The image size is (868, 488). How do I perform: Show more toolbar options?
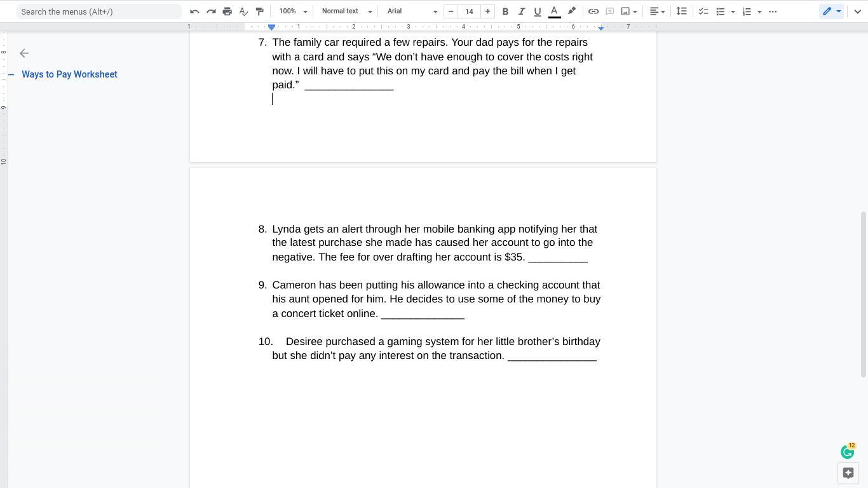(773, 11)
